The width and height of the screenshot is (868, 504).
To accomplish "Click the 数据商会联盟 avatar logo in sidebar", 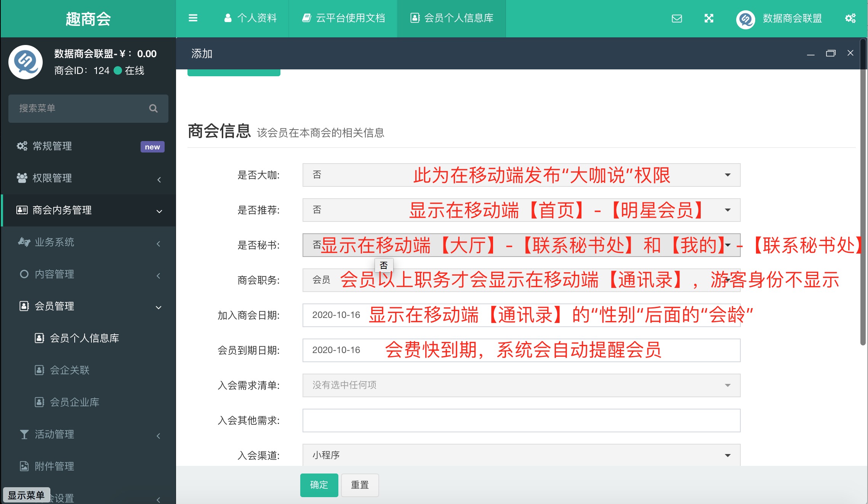I will click(x=26, y=62).
